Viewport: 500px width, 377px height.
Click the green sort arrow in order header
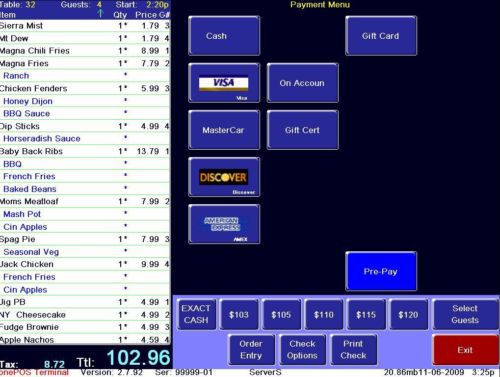100,13
